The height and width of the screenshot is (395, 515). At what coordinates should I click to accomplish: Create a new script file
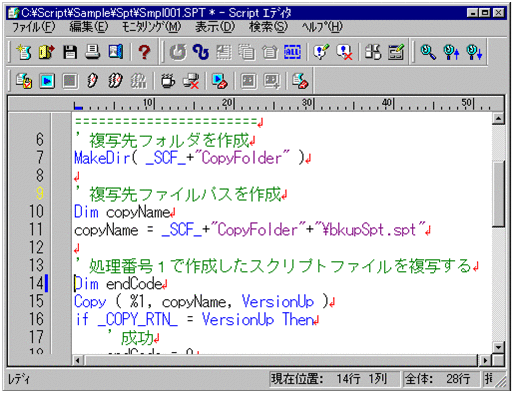[24, 52]
